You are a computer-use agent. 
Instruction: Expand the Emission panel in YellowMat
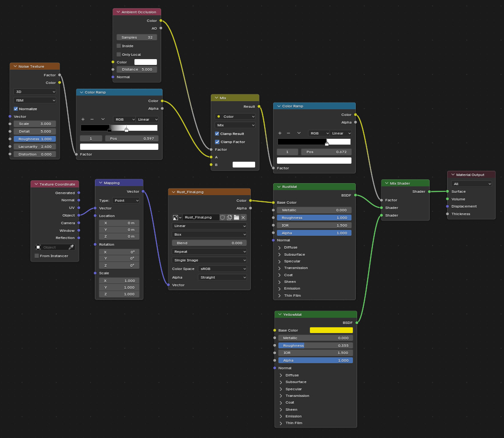[281, 416]
